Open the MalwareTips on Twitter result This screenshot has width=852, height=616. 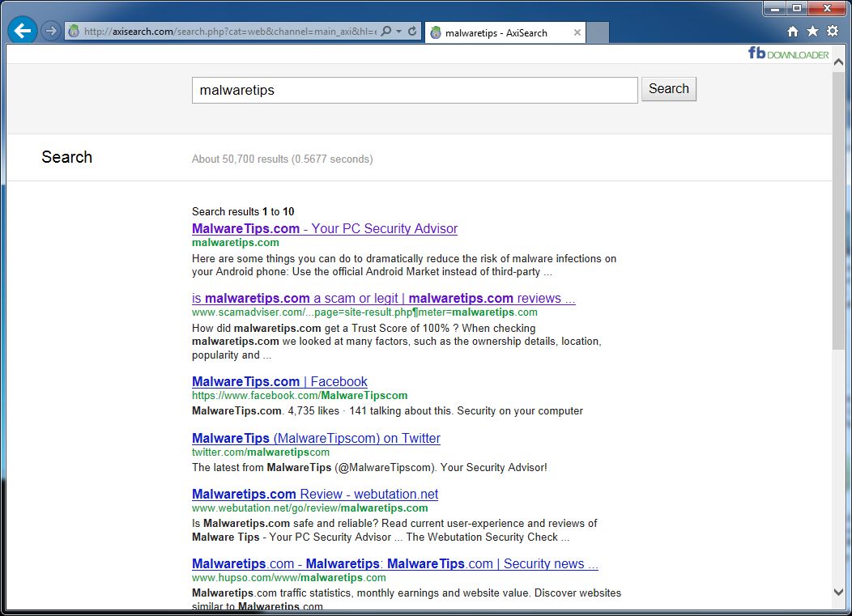(x=316, y=438)
